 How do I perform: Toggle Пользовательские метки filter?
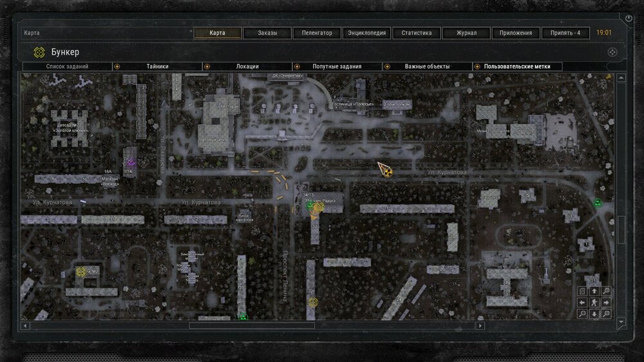point(477,66)
